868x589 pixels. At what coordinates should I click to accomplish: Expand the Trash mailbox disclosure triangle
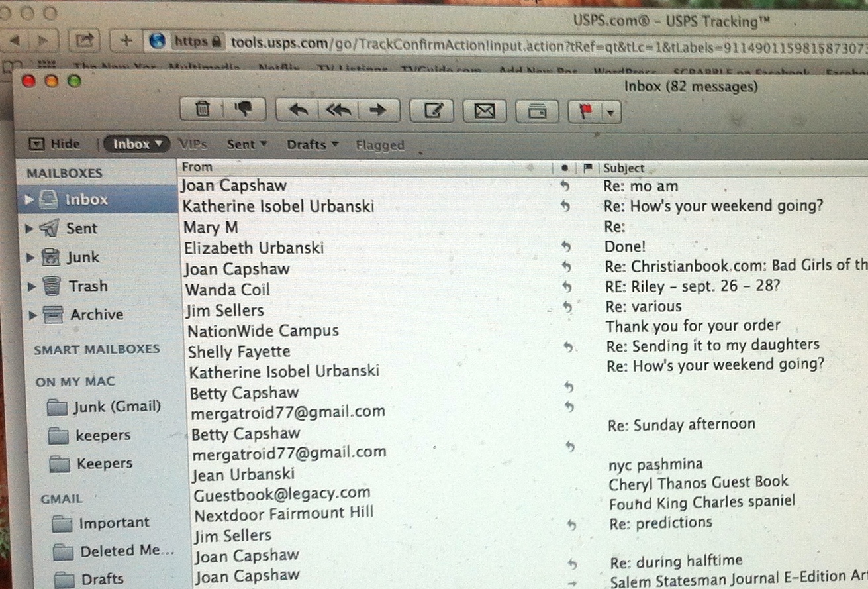point(30,286)
